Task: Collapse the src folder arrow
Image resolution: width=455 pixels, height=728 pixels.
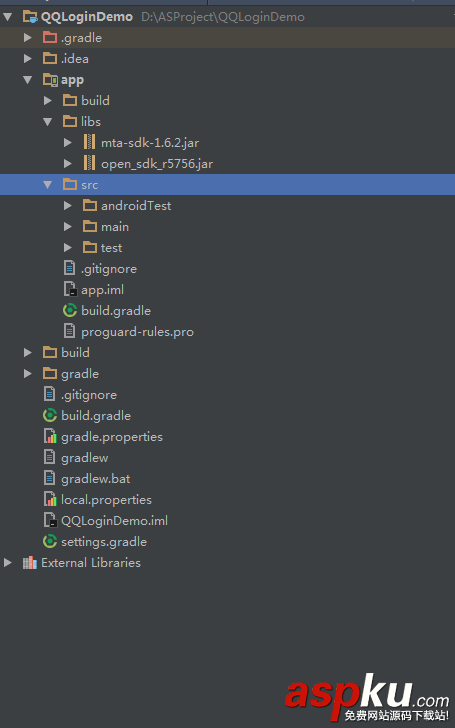Action: [48, 185]
